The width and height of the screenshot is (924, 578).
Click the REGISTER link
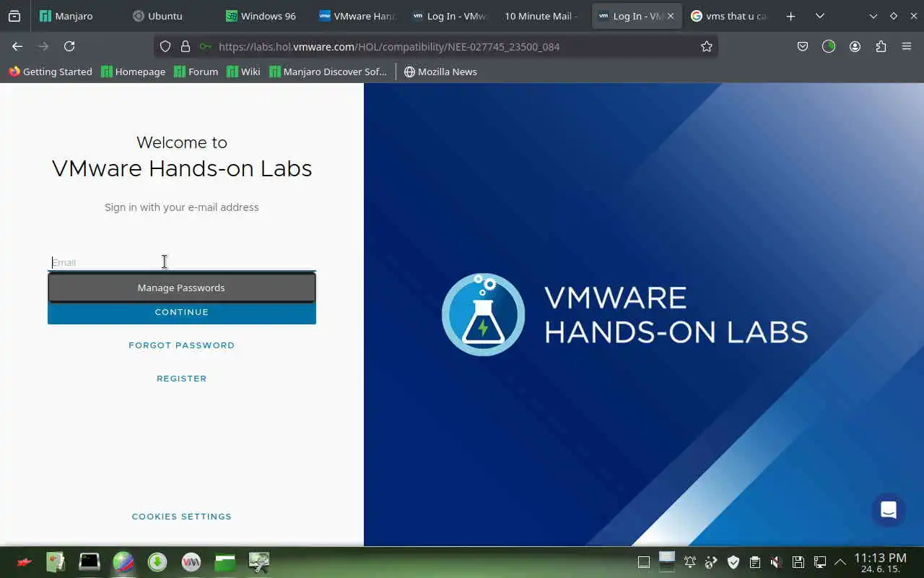(182, 379)
